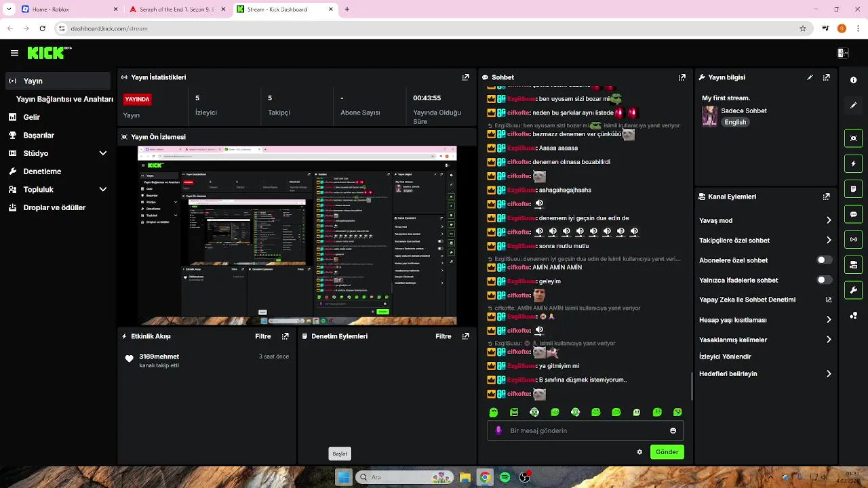
Task: Select the green screen-capture icon in right rail
Action: click(853, 138)
